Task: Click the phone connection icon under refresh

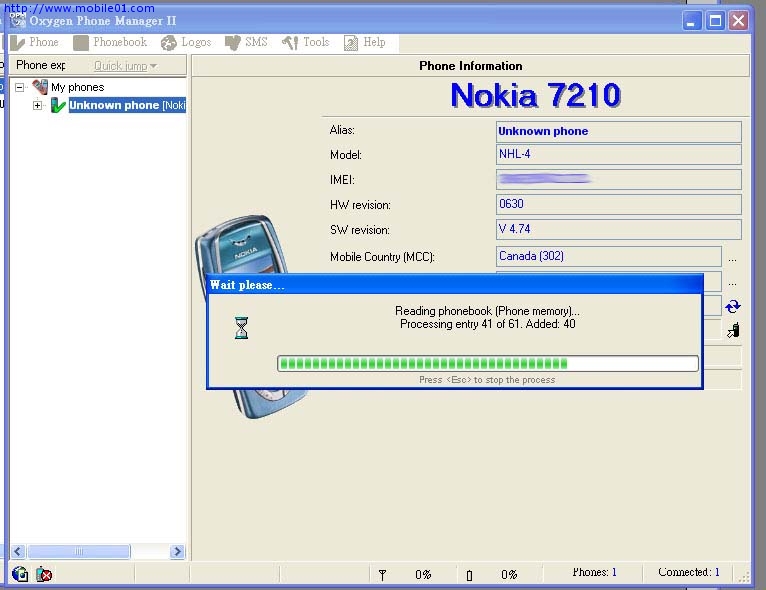Action: (x=733, y=330)
